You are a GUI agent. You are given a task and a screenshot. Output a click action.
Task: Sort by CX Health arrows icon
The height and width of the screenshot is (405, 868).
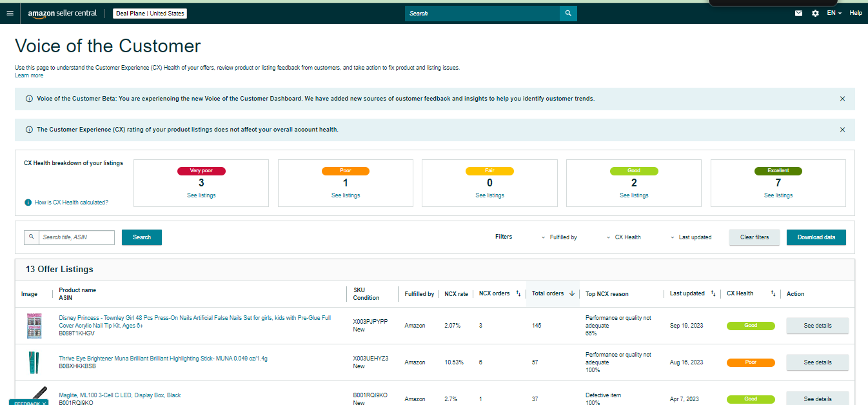click(x=773, y=293)
